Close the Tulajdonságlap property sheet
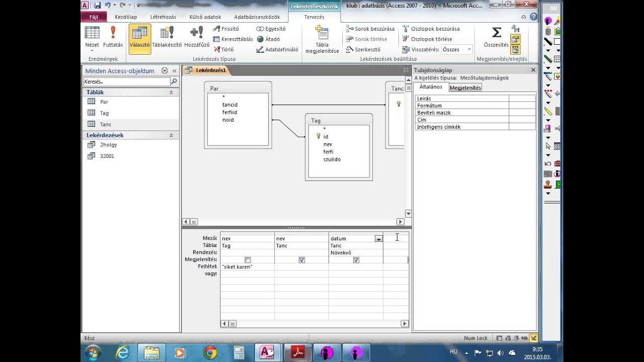This screenshot has height=362, width=644. pyautogui.click(x=533, y=70)
